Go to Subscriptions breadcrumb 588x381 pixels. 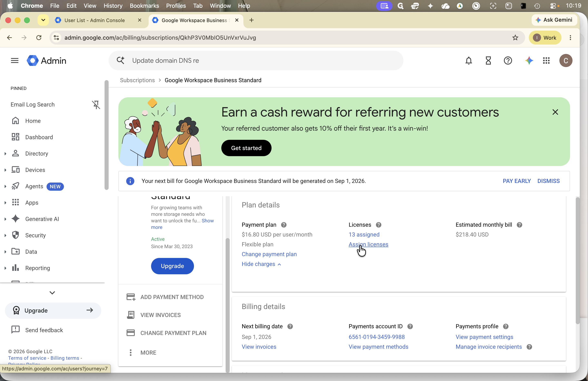click(137, 80)
